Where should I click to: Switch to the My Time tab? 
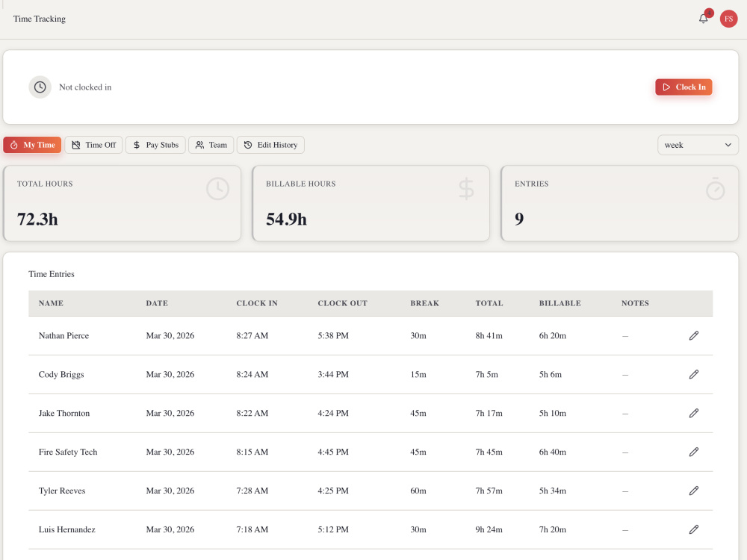pos(32,145)
